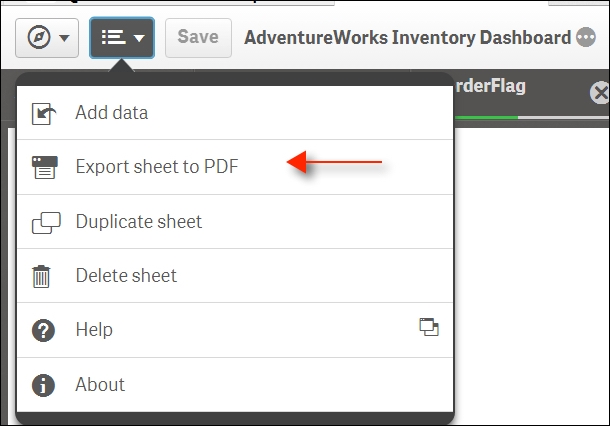The height and width of the screenshot is (426, 610).
Task: Select Duplicate sheet option
Action: click(235, 221)
